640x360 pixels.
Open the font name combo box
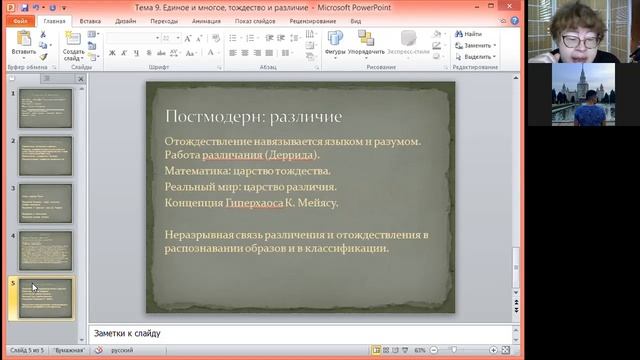point(133,38)
